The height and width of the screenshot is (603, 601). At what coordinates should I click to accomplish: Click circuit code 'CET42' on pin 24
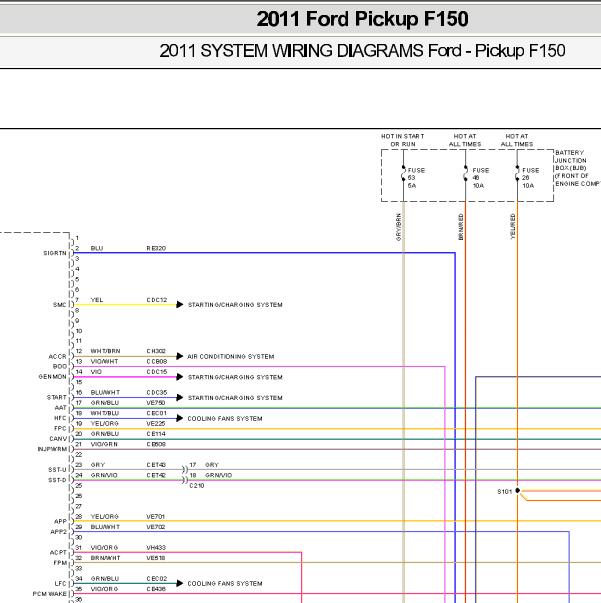click(156, 475)
